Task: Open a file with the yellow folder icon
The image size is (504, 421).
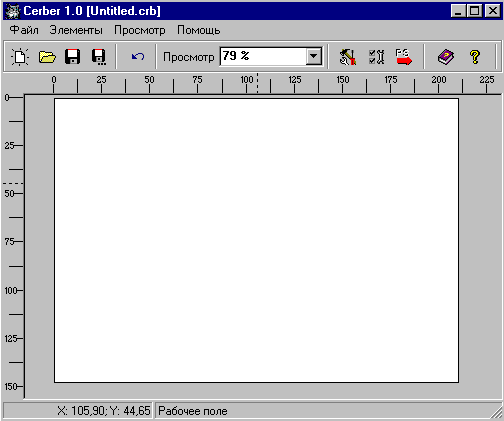Action: tap(47, 57)
